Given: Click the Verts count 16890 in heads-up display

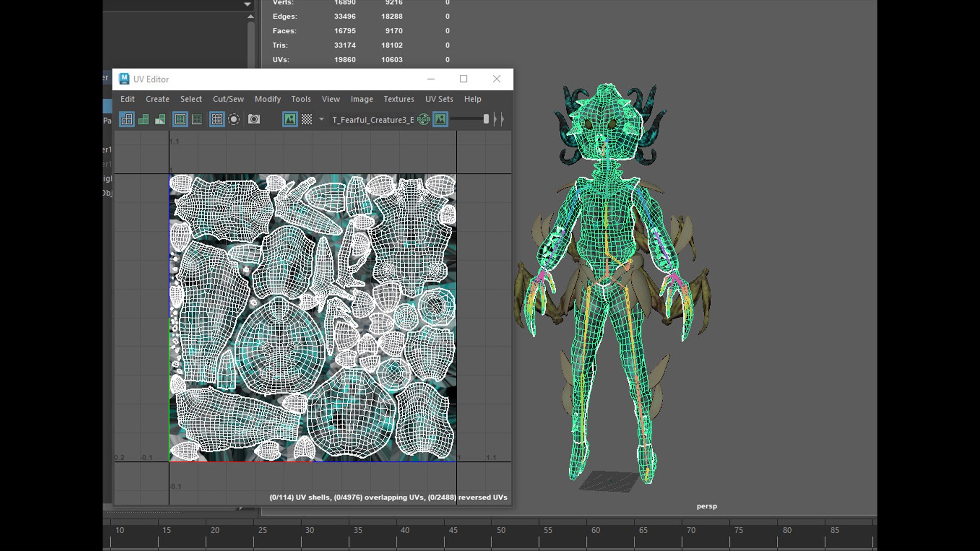Looking at the screenshot, I should [345, 3].
